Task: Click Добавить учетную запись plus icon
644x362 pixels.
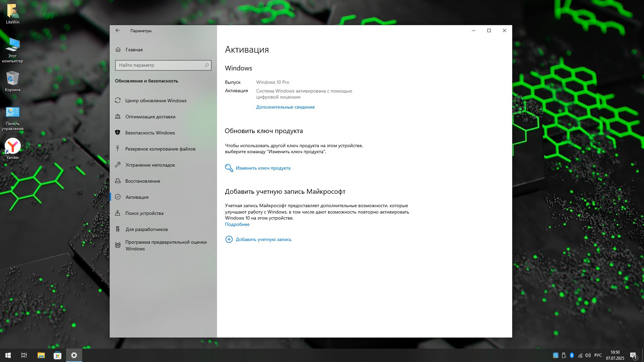Action: 229,239
